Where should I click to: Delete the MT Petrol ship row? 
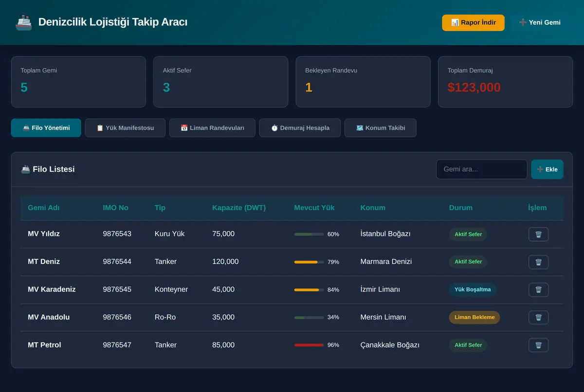click(x=538, y=345)
